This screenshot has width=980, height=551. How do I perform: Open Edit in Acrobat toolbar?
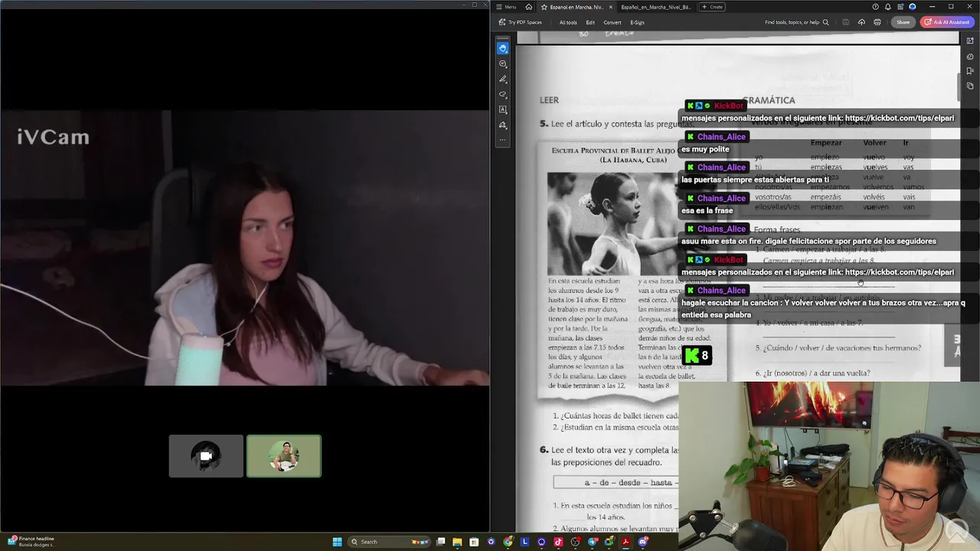click(x=590, y=22)
